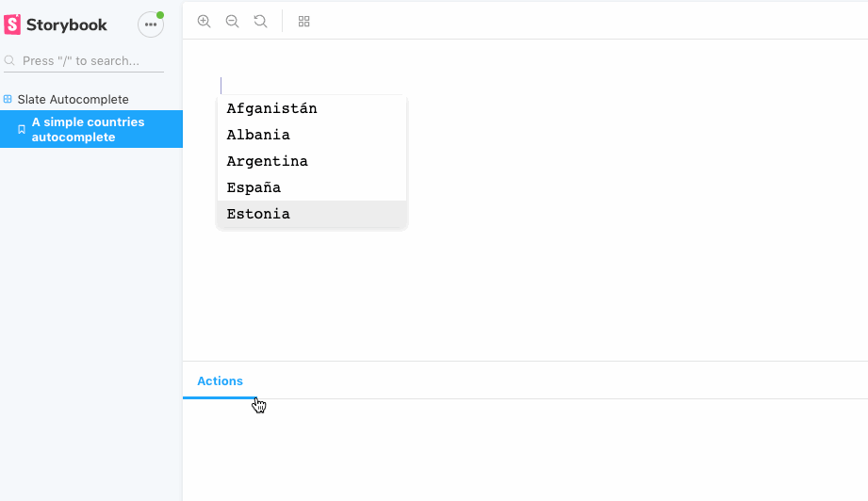Click the search magnifier icon

pos(10,60)
